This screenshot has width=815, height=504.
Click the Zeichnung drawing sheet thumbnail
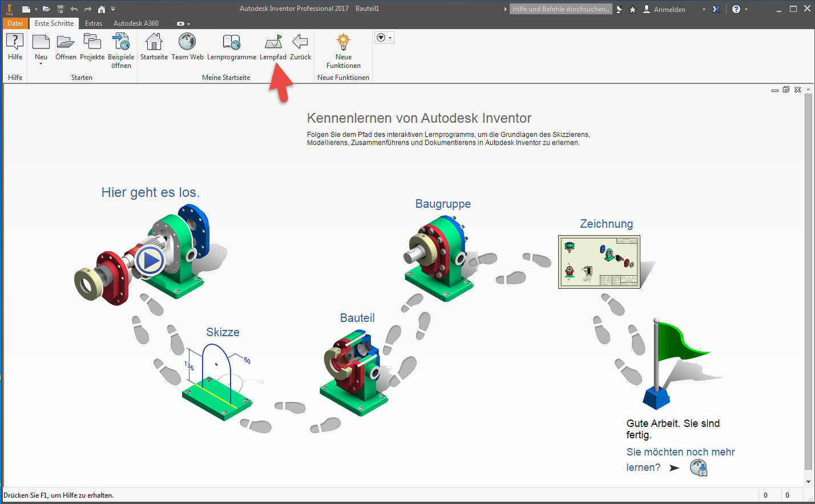[599, 262]
